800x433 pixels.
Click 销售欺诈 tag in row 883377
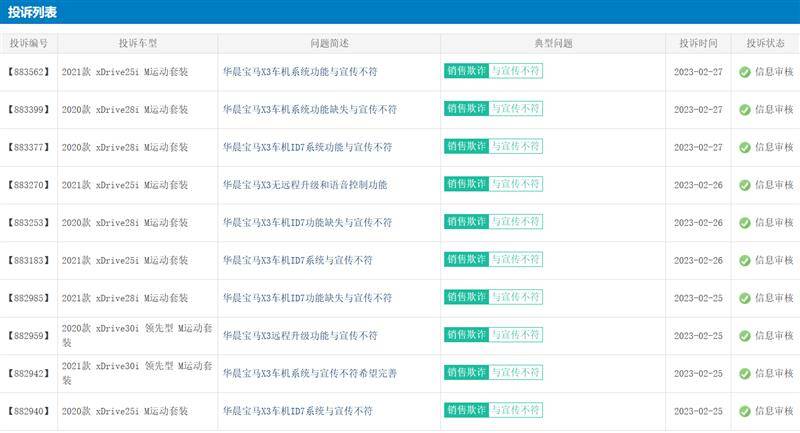[x=466, y=146]
